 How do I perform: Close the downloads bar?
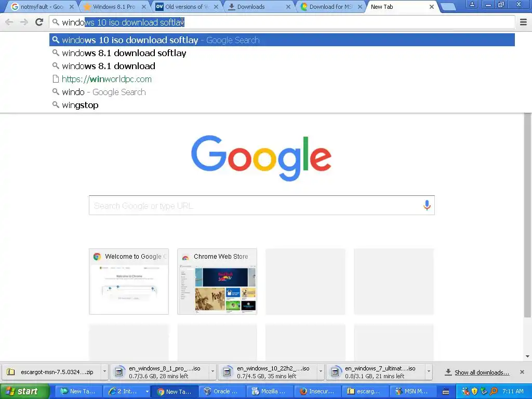point(522,372)
